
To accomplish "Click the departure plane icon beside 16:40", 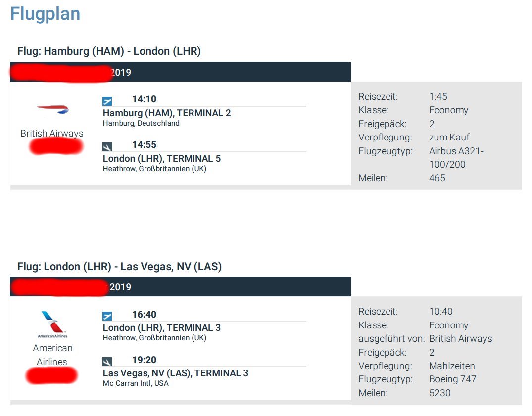I will coord(107,316).
